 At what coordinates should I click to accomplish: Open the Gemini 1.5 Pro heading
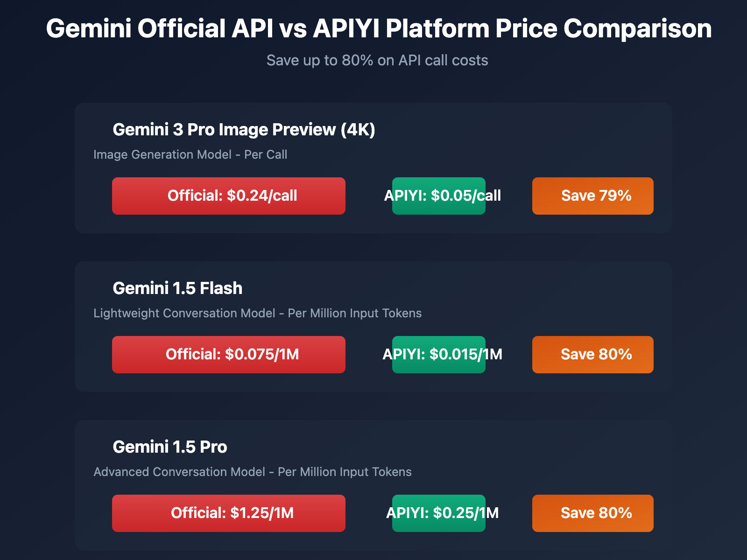tap(170, 447)
